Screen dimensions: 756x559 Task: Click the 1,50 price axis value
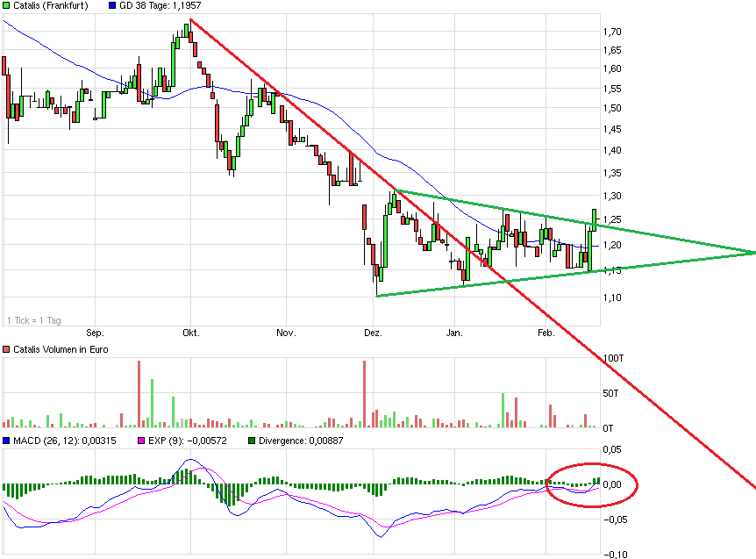612,108
